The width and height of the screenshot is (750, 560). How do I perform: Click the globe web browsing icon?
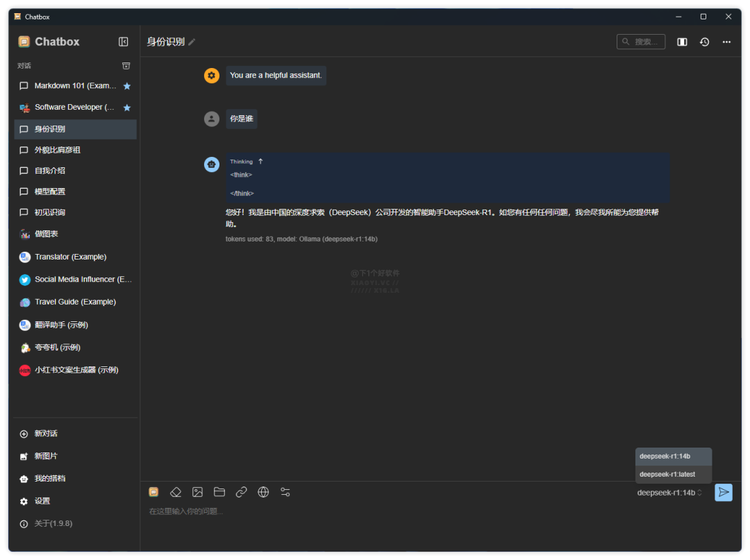pos(263,492)
